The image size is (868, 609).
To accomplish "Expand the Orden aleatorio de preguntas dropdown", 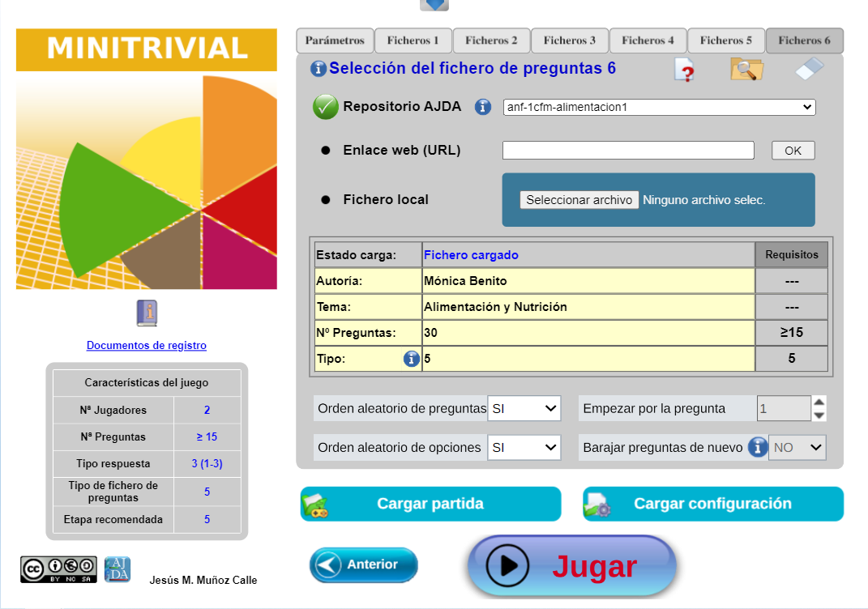I will (x=524, y=409).
